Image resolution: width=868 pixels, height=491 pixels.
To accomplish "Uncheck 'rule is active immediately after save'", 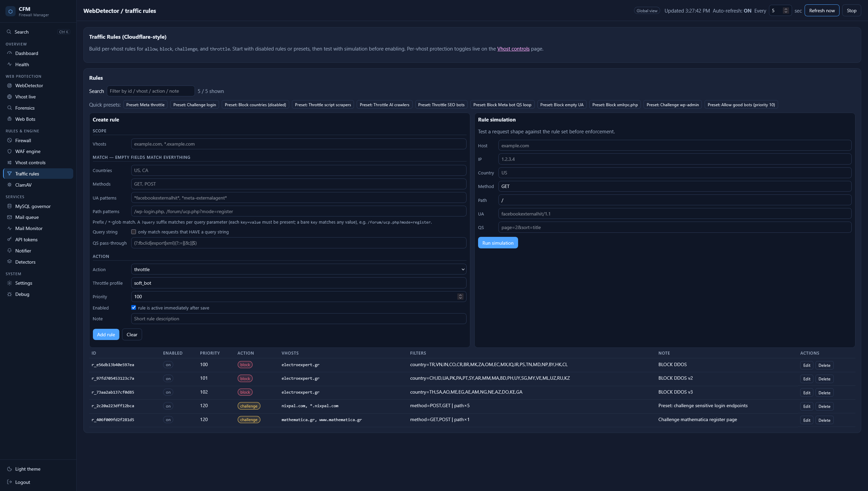I will tap(134, 308).
